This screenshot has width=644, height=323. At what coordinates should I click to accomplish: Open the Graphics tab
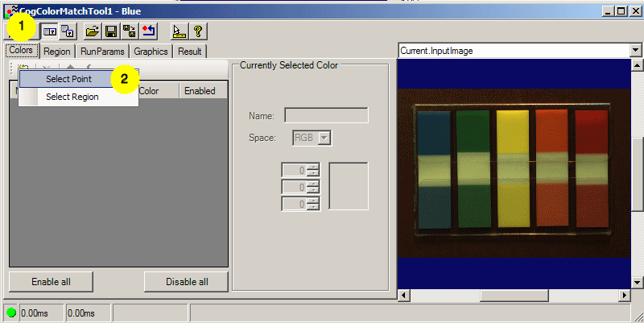[x=151, y=52]
